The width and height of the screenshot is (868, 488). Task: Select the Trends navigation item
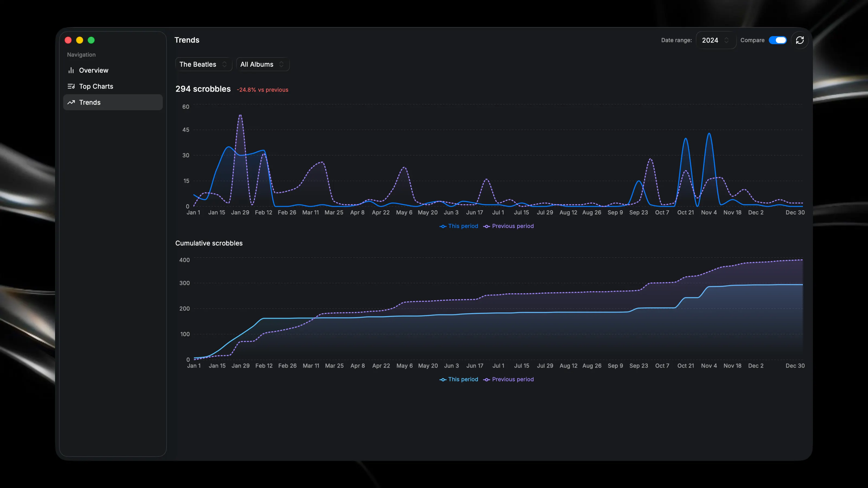pos(113,102)
